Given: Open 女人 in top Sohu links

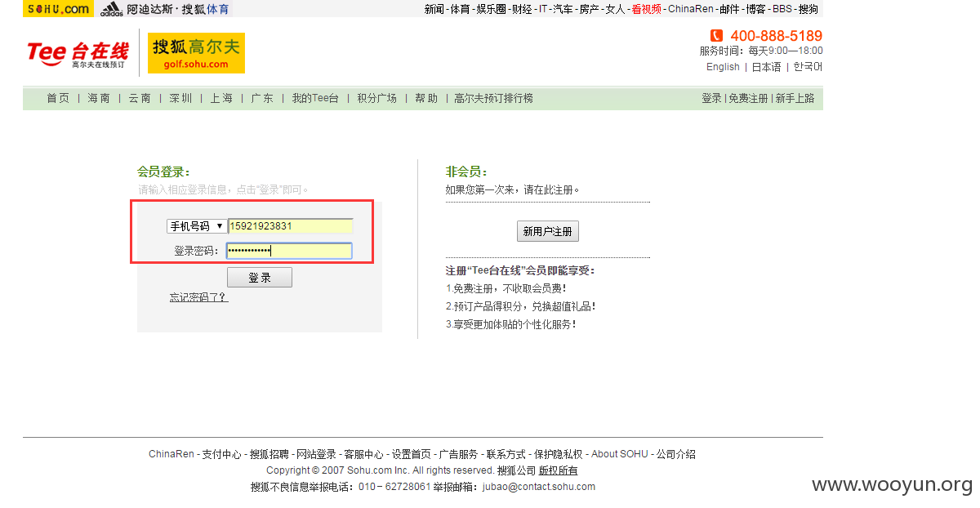Looking at the screenshot, I should pos(615,9).
